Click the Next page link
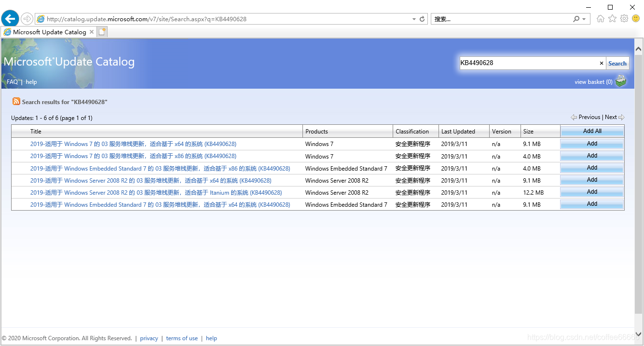Image resolution: width=644 pixels, height=346 pixels. pyautogui.click(x=611, y=117)
